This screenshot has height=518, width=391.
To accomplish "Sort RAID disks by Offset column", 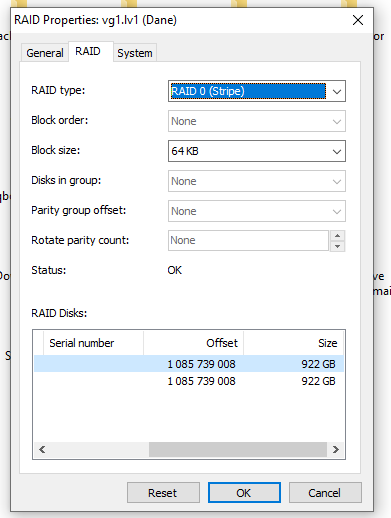I will pyautogui.click(x=193, y=343).
